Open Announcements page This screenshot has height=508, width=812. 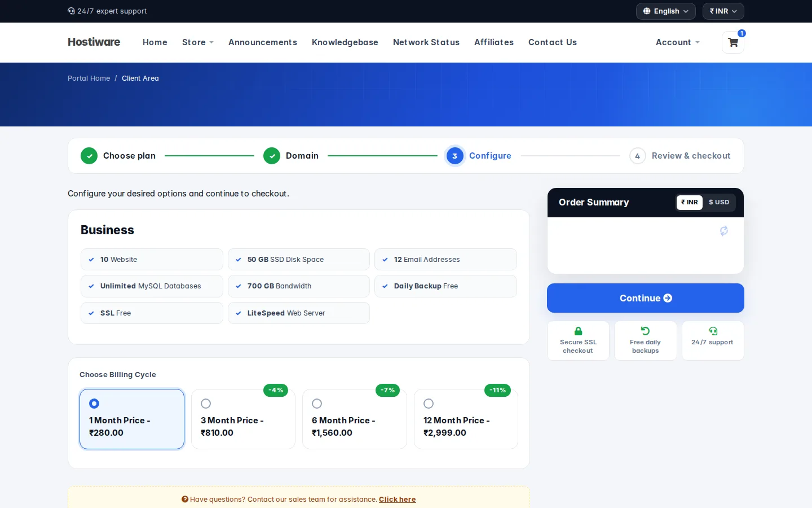coord(263,42)
